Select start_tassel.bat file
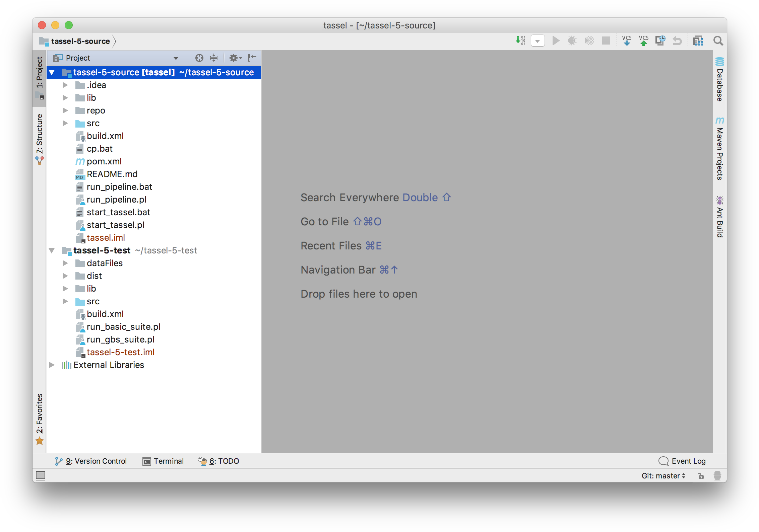The width and height of the screenshot is (759, 532). tap(118, 212)
